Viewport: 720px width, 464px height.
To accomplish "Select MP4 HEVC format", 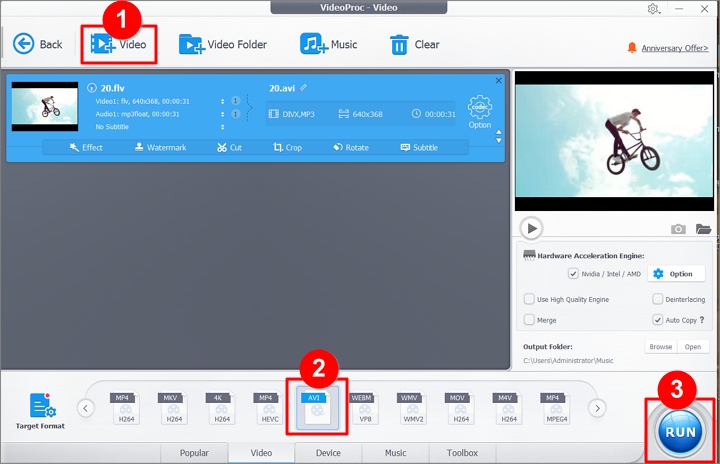I will click(269, 408).
